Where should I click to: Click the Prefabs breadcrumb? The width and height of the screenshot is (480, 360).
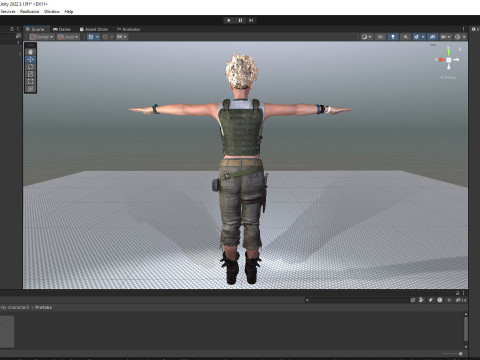(43, 307)
